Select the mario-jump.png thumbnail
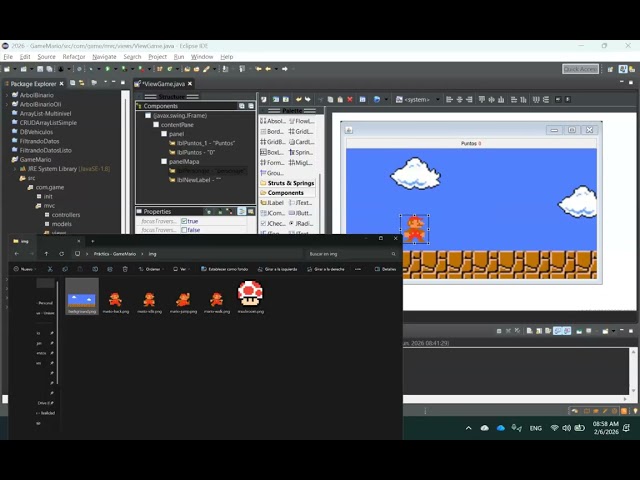Screen dimensions: 640x480 pyautogui.click(x=183, y=302)
